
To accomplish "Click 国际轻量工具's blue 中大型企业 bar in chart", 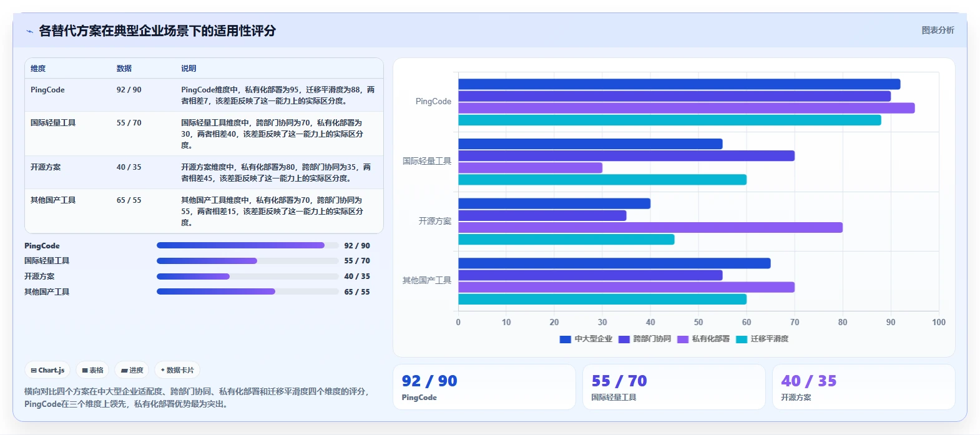I will tap(590, 144).
